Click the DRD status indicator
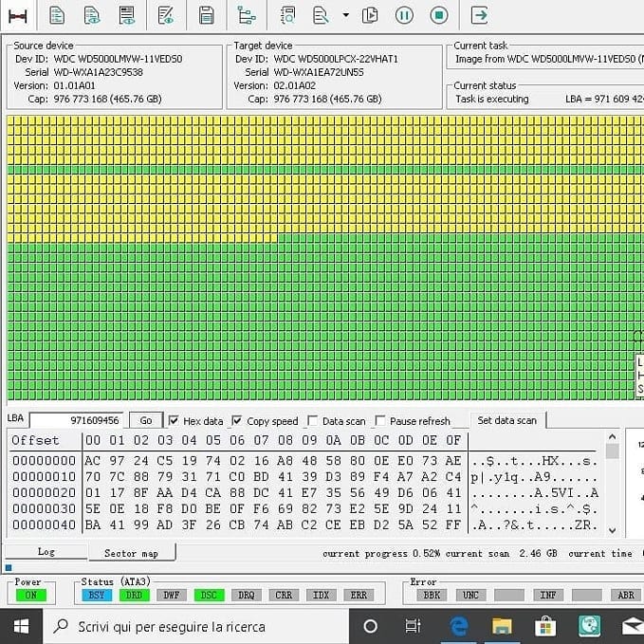Image resolution: width=644 pixels, height=644 pixels. click(x=134, y=595)
